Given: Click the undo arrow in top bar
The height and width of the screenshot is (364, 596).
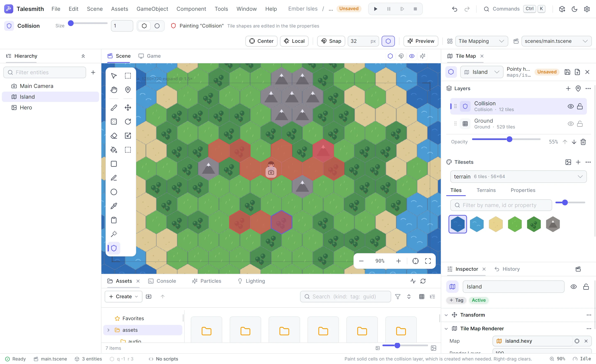Looking at the screenshot, I should pyautogui.click(x=454, y=9).
